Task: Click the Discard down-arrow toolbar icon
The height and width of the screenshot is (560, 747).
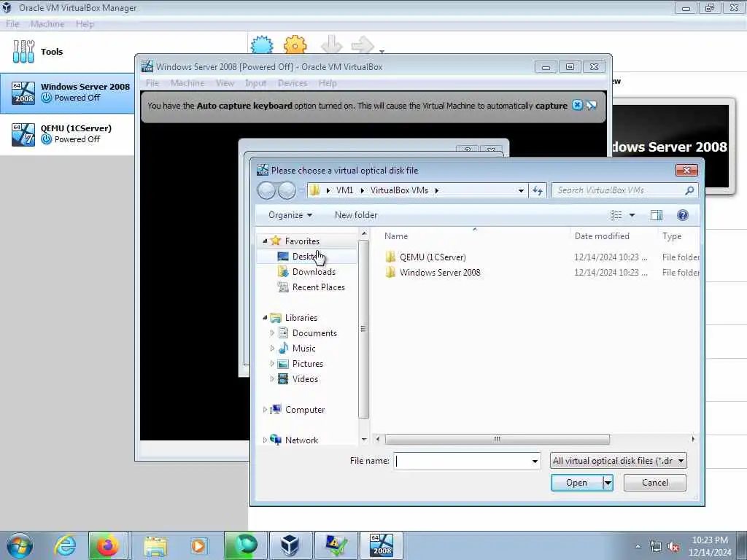Action: coord(332,45)
